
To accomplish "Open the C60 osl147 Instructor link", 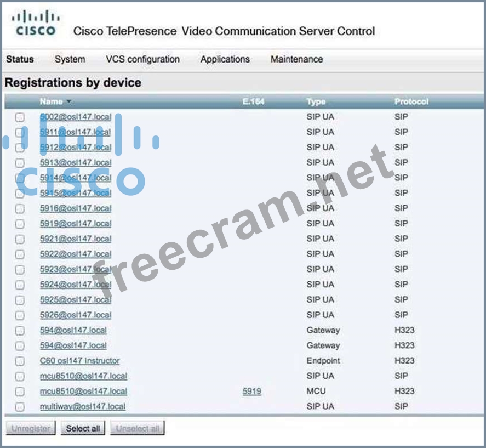I will [x=79, y=361].
